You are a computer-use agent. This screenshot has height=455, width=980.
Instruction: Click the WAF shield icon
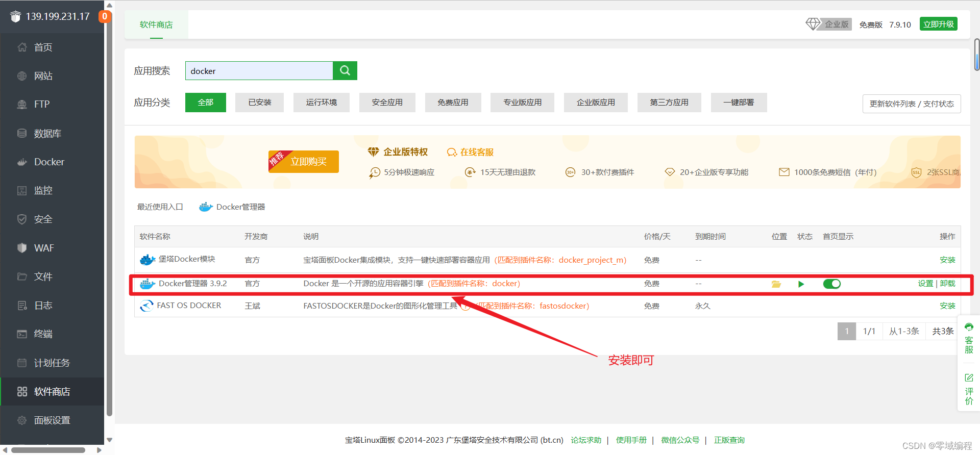(x=22, y=248)
